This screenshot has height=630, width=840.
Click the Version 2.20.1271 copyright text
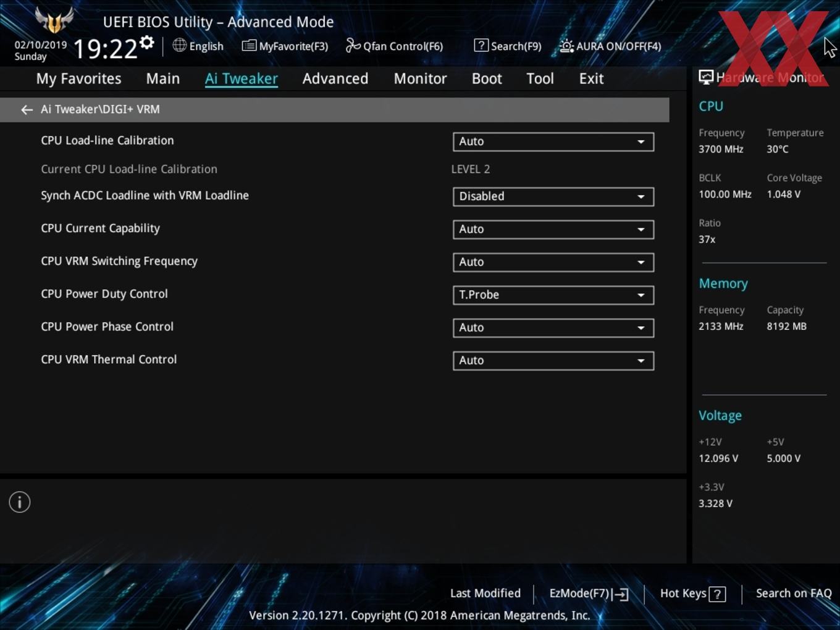point(419,615)
